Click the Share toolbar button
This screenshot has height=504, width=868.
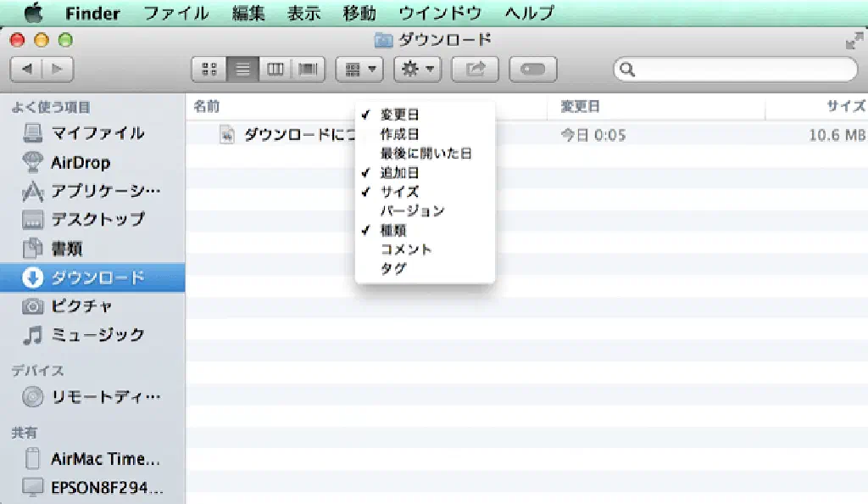click(x=475, y=70)
